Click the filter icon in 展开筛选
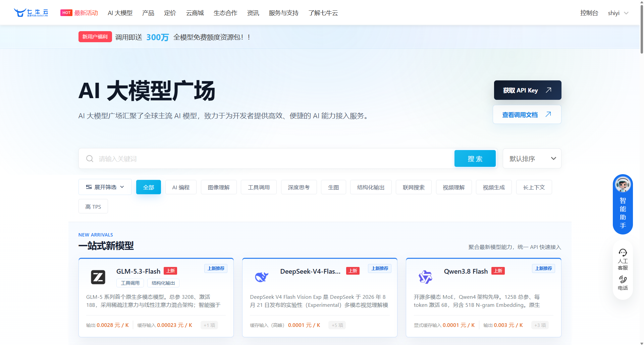This screenshot has width=644, height=345. (x=89, y=187)
